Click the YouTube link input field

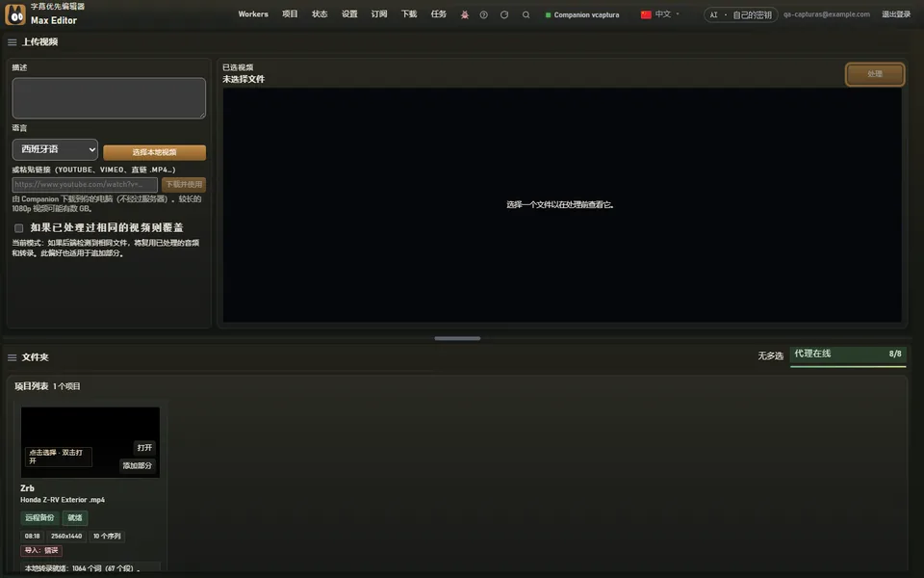(85, 185)
